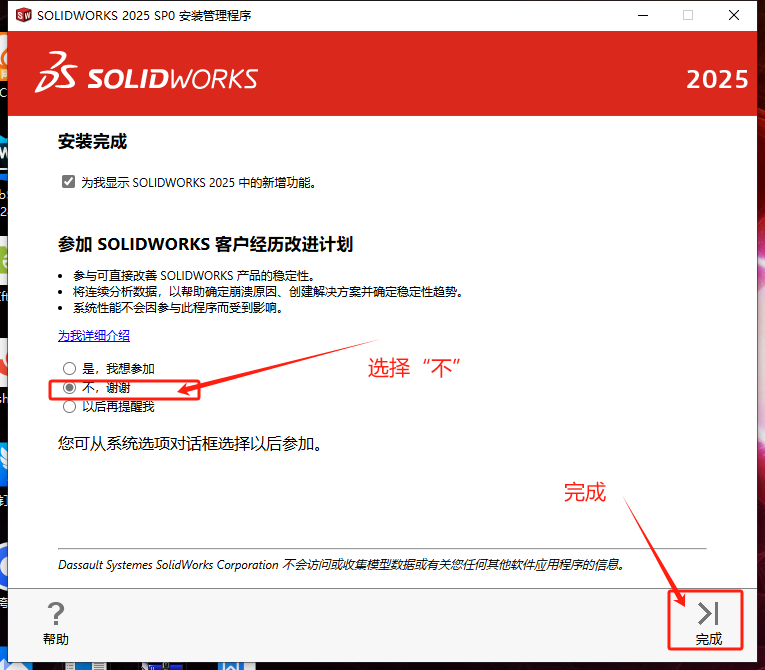Image resolution: width=765 pixels, height=670 pixels.
Task: Choose the 以后再提醒我 radio option
Action: click(x=69, y=406)
